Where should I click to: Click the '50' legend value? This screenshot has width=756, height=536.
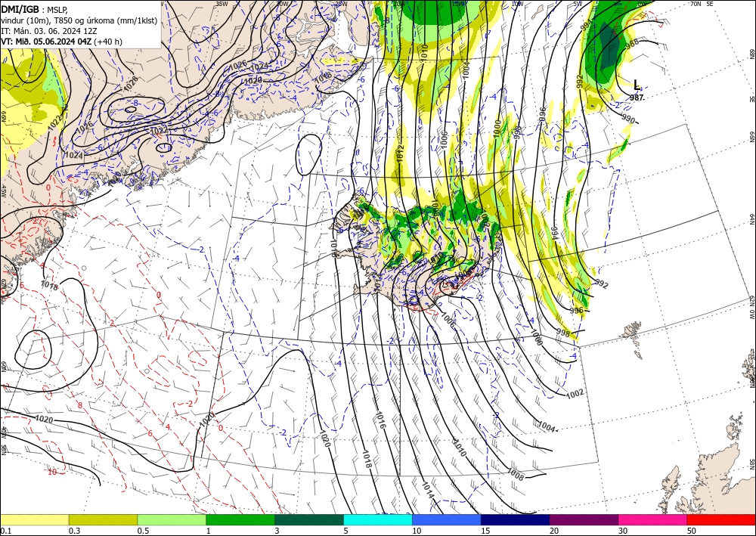coord(692,531)
